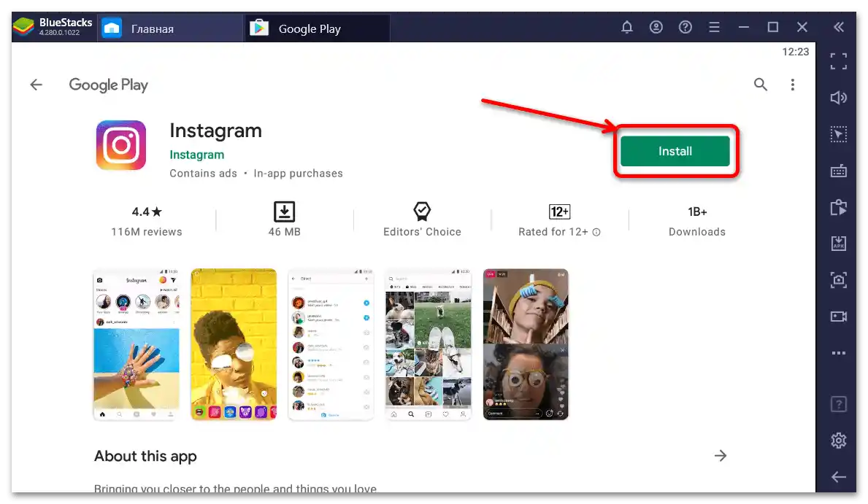Open BlueStacks notifications bell
Image resolution: width=868 pixels, height=504 pixels.
click(x=626, y=27)
